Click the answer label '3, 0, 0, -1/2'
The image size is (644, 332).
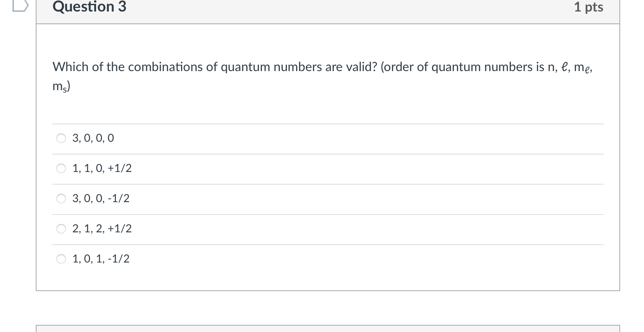point(101,199)
